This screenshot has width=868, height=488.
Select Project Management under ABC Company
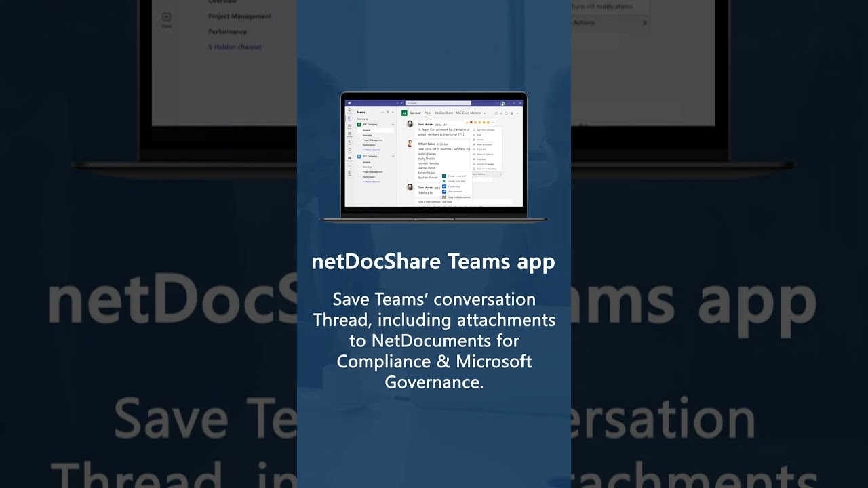coord(372,140)
